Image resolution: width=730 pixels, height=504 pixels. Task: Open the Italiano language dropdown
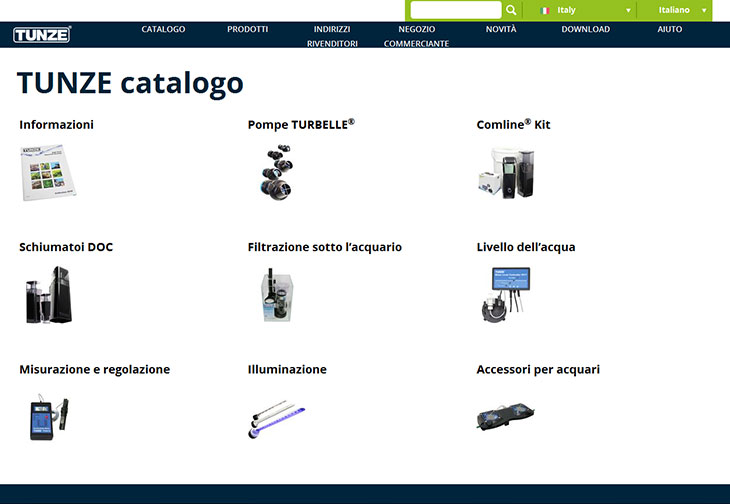pyautogui.click(x=682, y=10)
